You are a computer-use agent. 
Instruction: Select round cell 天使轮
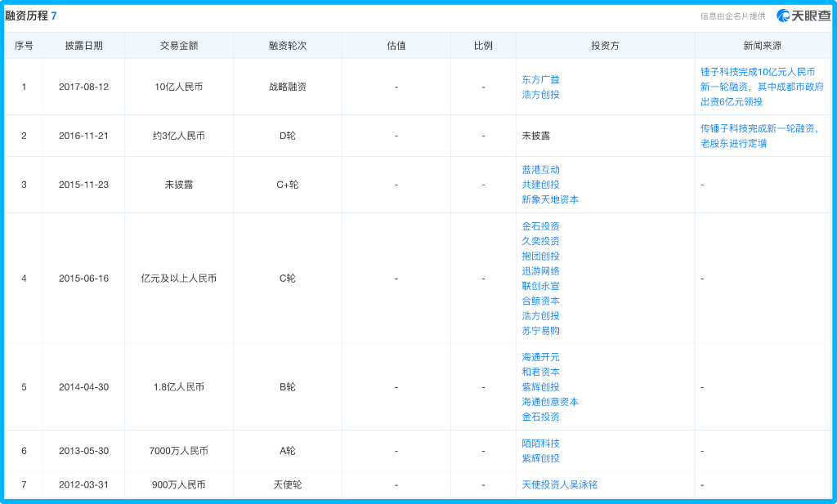[x=287, y=484]
